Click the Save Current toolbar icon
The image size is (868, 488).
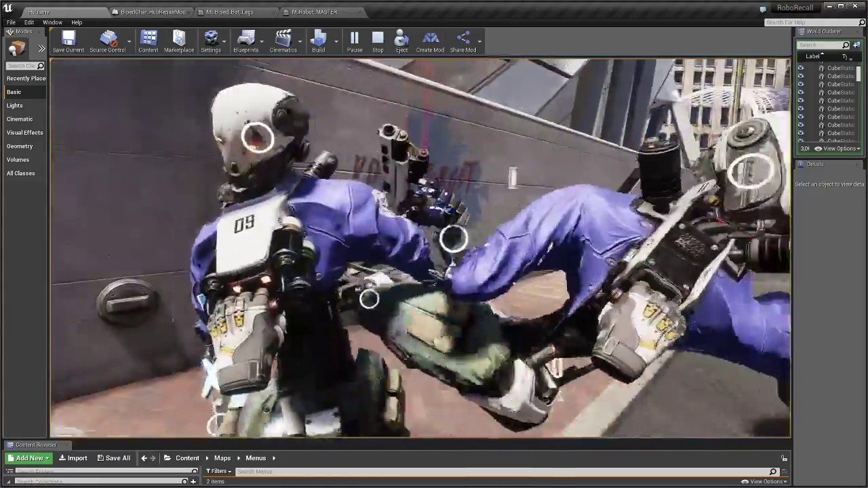68,38
